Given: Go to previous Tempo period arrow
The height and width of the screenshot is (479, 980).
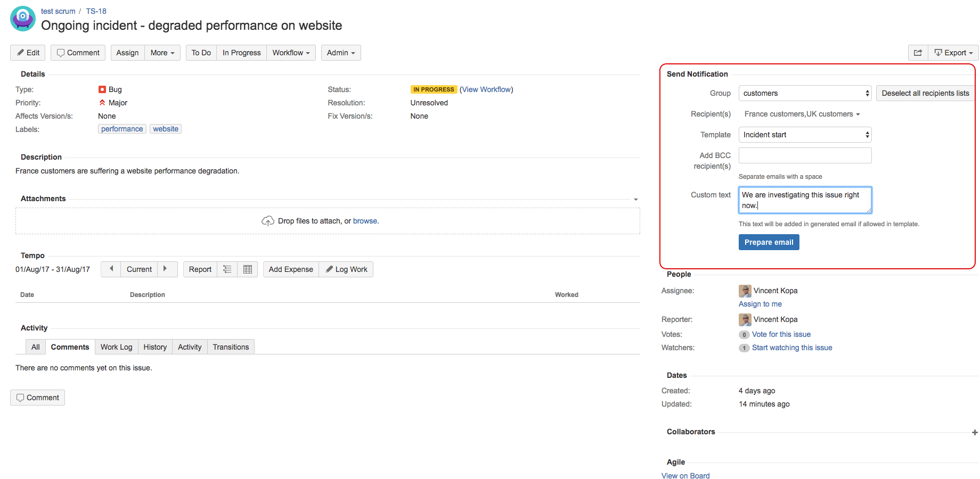Looking at the screenshot, I should 111,269.
